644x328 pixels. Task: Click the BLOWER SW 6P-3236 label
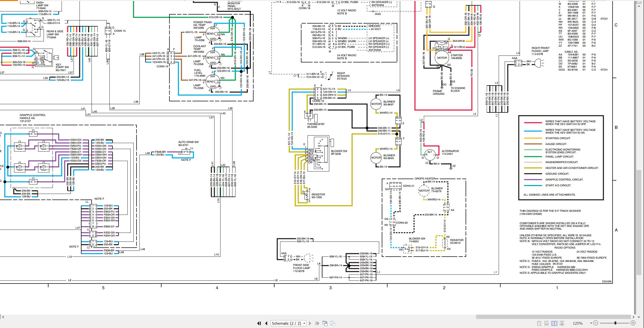tap(339, 153)
